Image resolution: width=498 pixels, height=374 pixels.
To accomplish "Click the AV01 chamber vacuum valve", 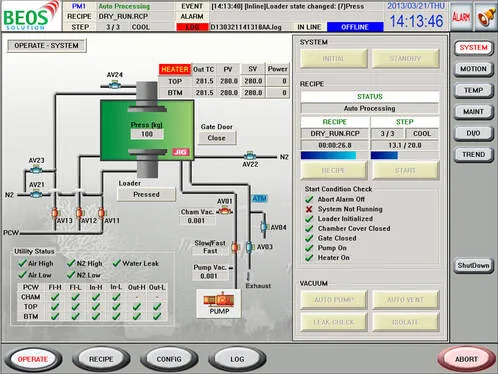I will coord(225,211).
